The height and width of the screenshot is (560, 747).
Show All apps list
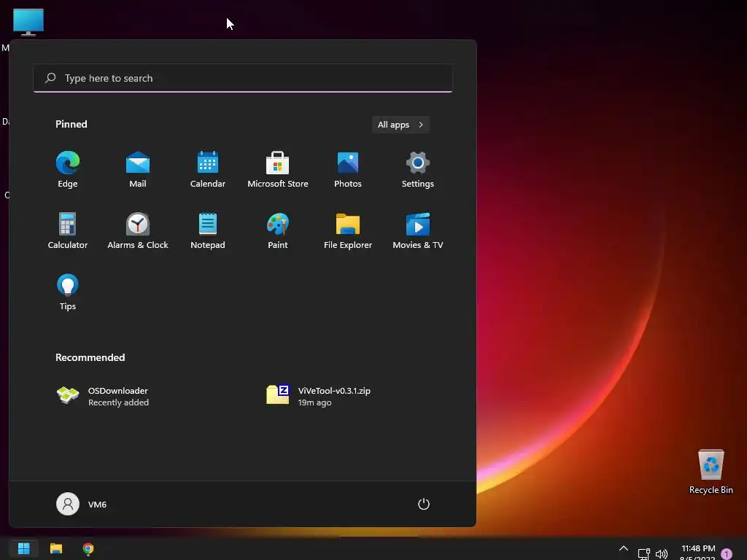click(x=400, y=125)
